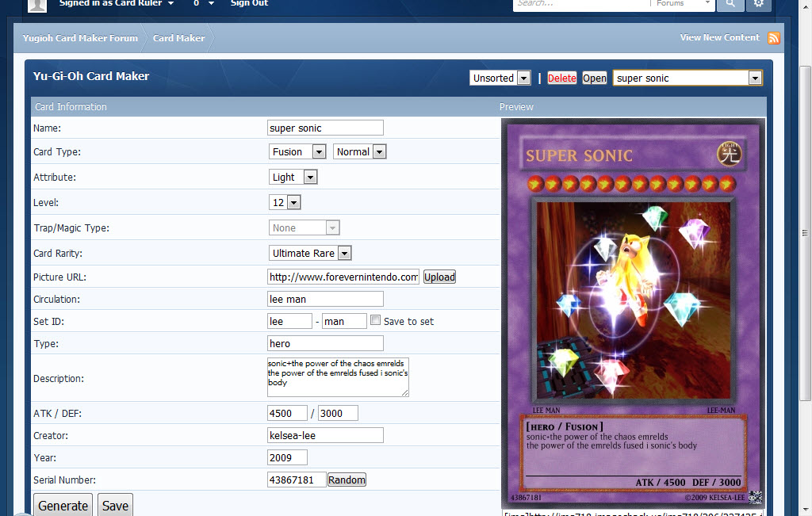Click the Description textarea resize handle

pyautogui.click(x=405, y=393)
